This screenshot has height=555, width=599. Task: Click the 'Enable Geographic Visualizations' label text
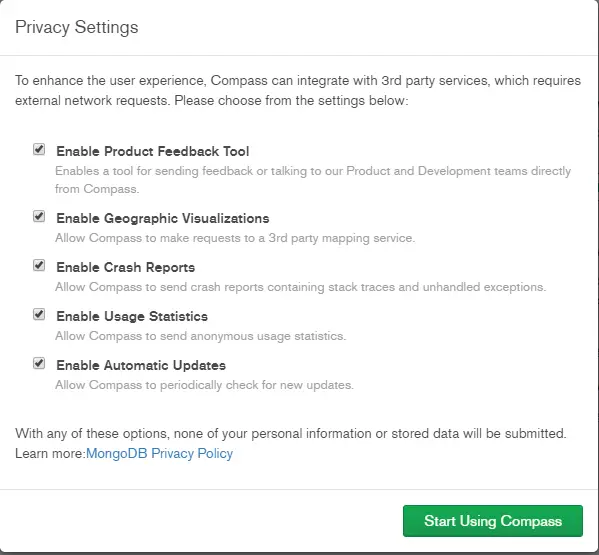pos(163,218)
